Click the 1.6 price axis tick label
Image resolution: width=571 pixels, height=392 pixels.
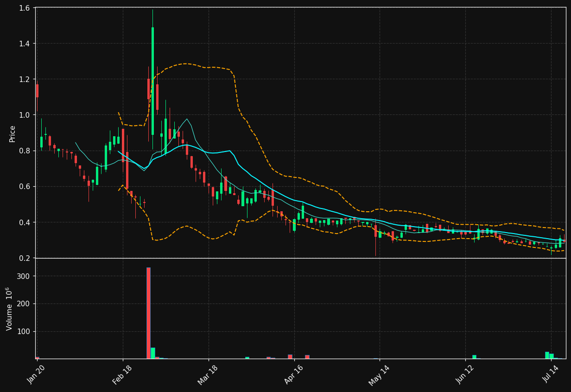click(25, 8)
